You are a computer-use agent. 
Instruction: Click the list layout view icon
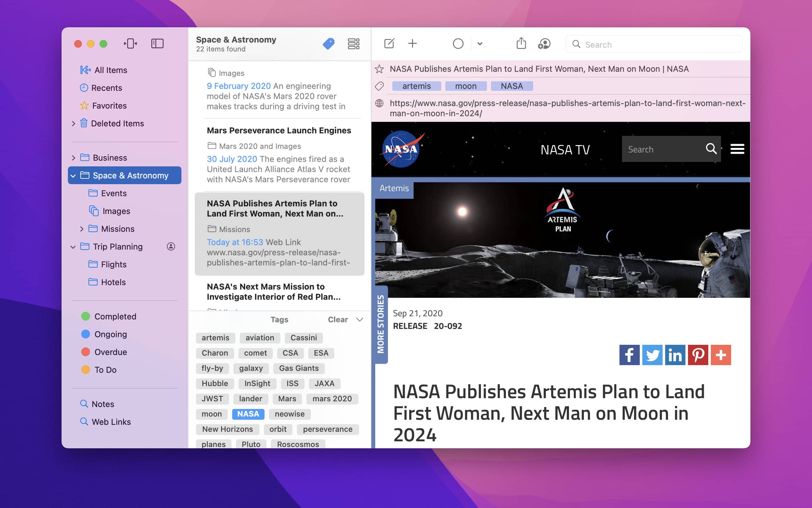[x=353, y=44]
